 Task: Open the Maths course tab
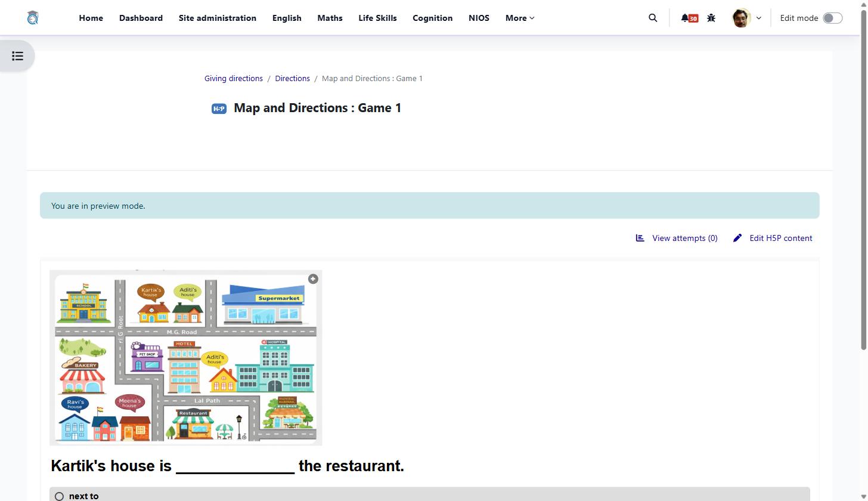(330, 18)
